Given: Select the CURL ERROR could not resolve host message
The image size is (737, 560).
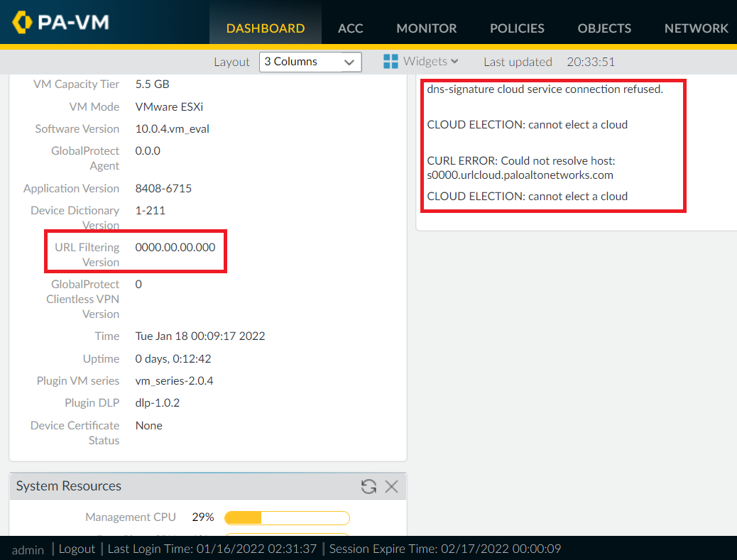Looking at the screenshot, I should (x=520, y=168).
